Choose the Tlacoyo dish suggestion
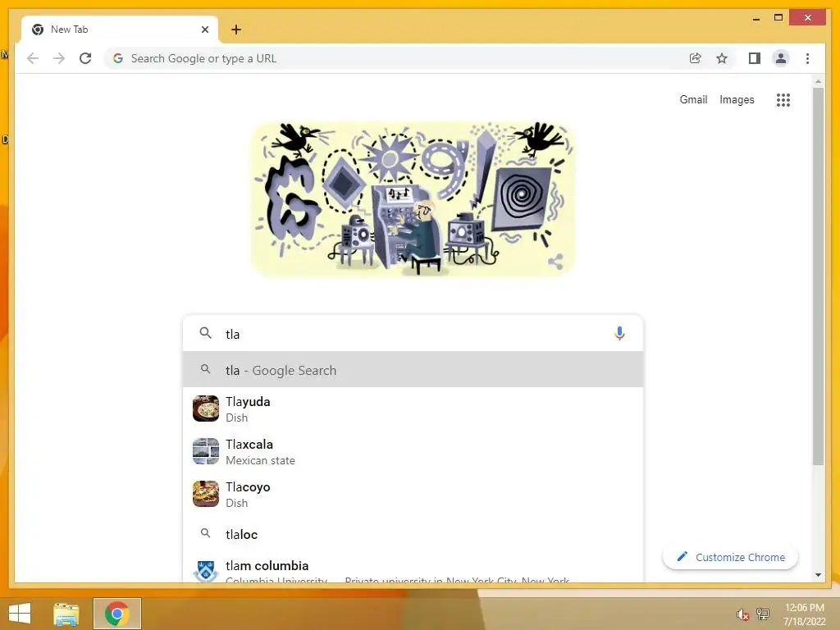The image size is (840, 630). coord(413,494)
